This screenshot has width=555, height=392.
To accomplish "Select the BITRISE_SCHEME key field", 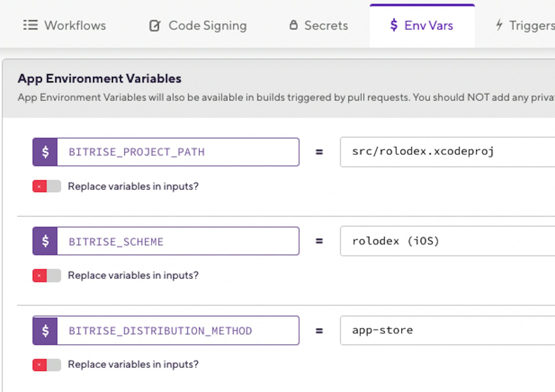I will pyautogui.click(x=177, y=241).
